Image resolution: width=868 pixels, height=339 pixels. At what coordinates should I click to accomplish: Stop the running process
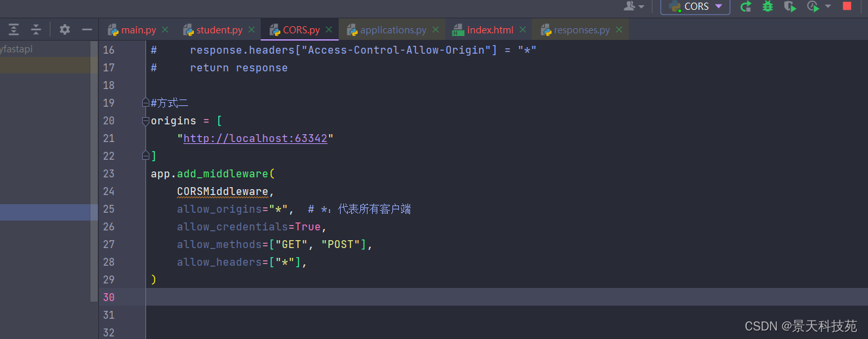tap(847, 7)
